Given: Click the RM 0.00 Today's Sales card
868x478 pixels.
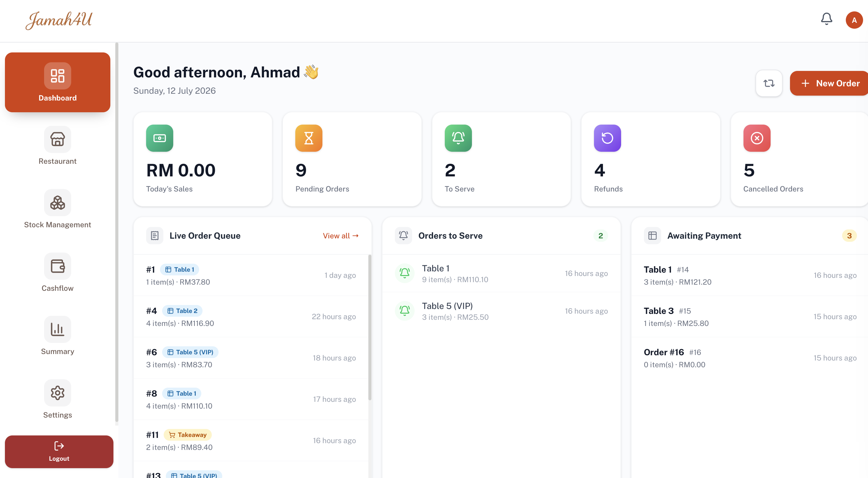Looking at the screenshot, I should pos(203,159).
